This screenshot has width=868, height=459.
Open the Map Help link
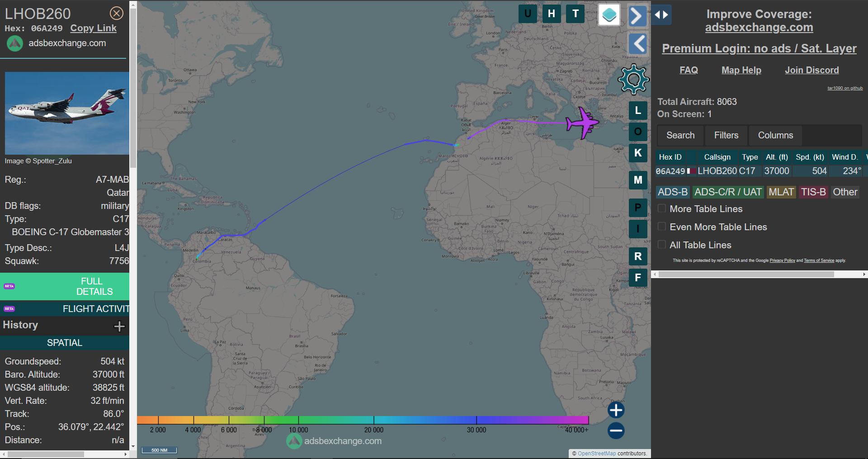coord(741,70)
